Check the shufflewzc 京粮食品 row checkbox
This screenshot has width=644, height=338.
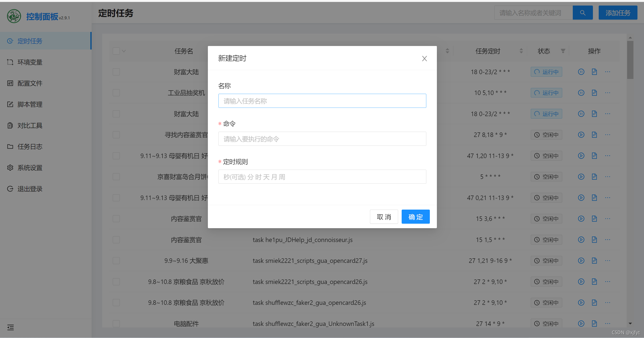pos(116,303)
